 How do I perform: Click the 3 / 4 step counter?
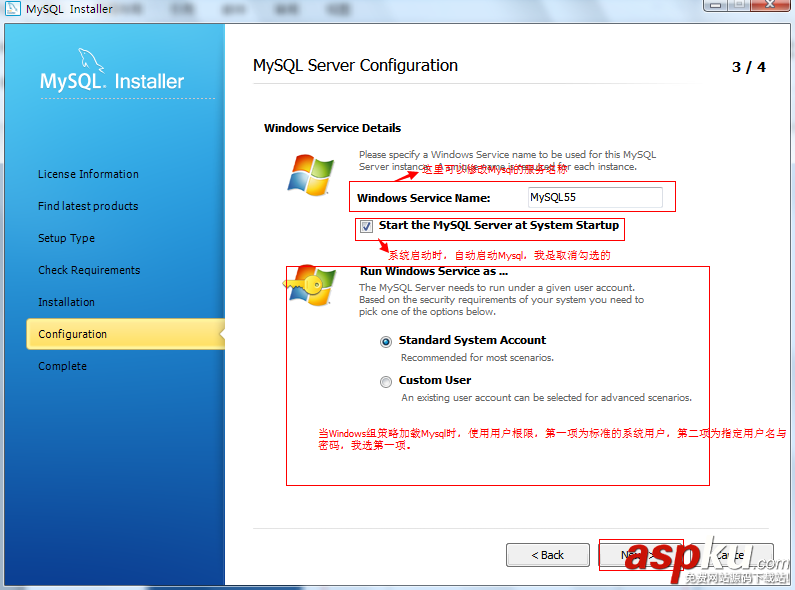coord(748,67)
